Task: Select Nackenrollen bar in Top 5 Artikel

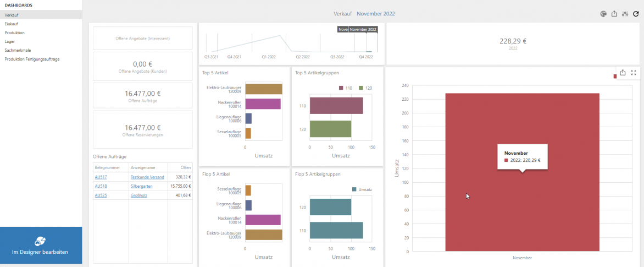Action: click(x=263, y=103)
